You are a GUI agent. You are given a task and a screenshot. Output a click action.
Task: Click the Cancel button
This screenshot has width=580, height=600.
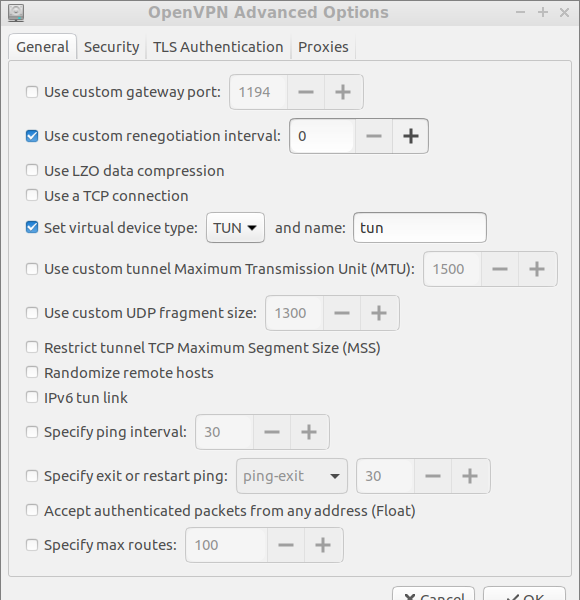[433, 594]
